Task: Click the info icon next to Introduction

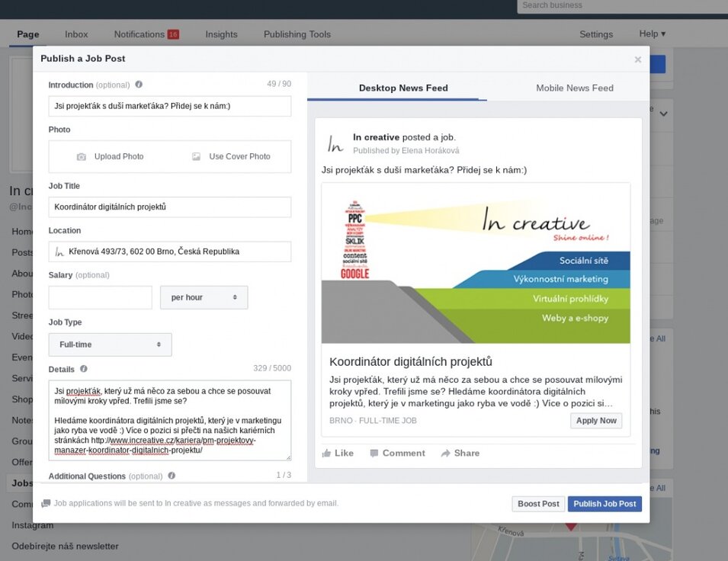Action: tap(138, 85)
